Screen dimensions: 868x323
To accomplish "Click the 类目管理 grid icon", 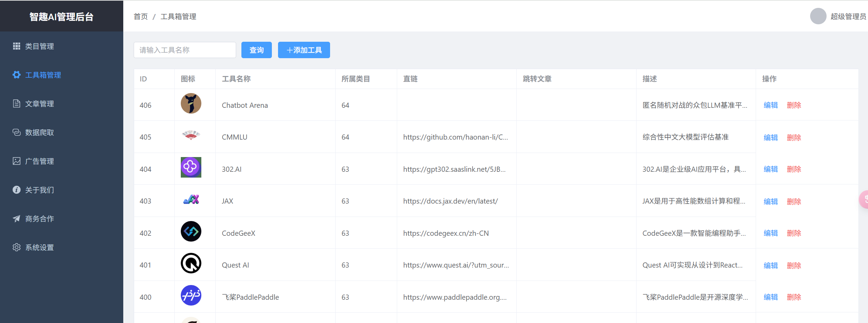I will coord(16,46).
